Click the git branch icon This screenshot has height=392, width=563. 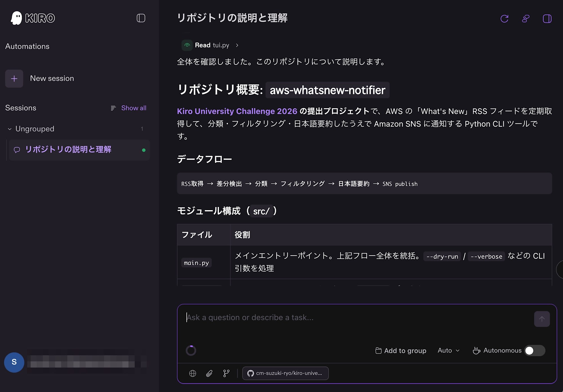point(226,373)
